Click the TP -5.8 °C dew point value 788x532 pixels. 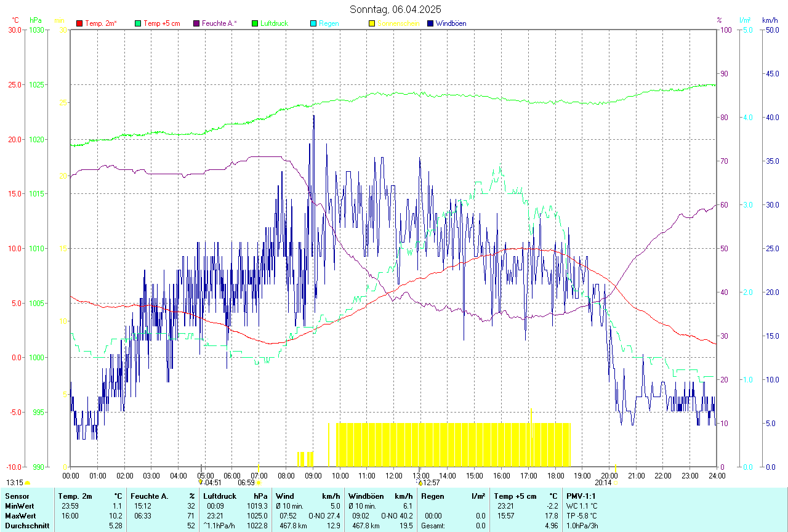point(582,515)
